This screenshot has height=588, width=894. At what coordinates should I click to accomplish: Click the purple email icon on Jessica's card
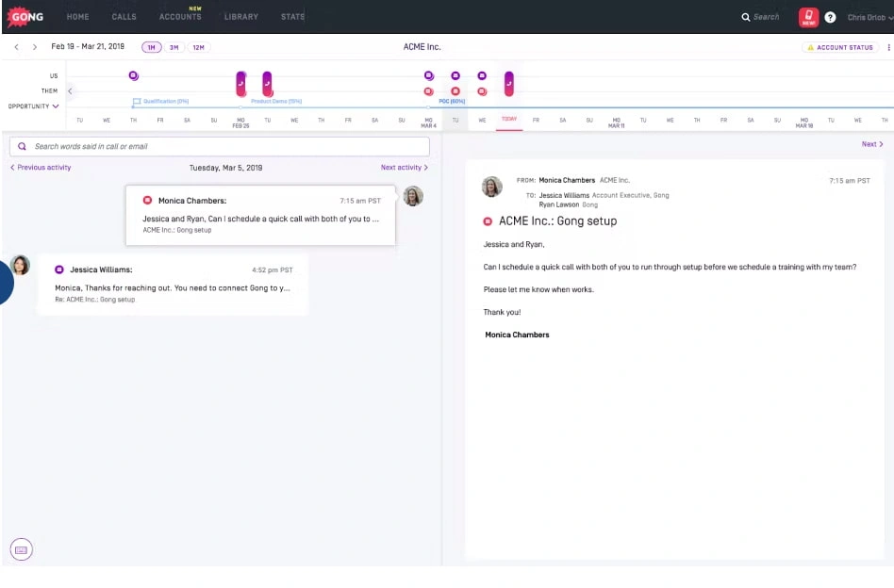pyautogui.click(x=59, y=269)
